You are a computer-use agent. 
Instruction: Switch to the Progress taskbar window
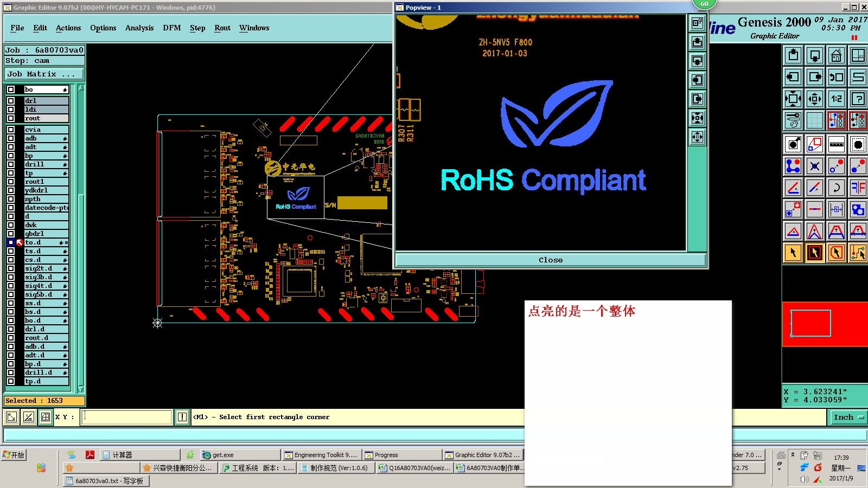(x=402, y=455)
